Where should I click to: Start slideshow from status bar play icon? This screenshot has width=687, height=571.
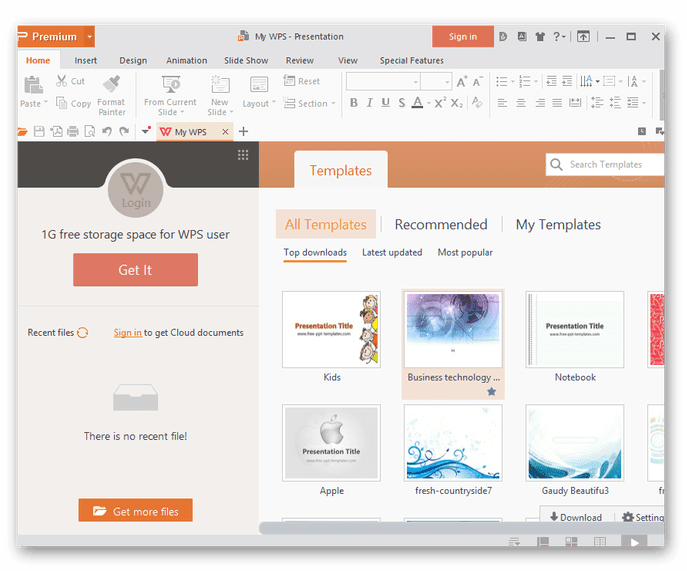point(632,542)
